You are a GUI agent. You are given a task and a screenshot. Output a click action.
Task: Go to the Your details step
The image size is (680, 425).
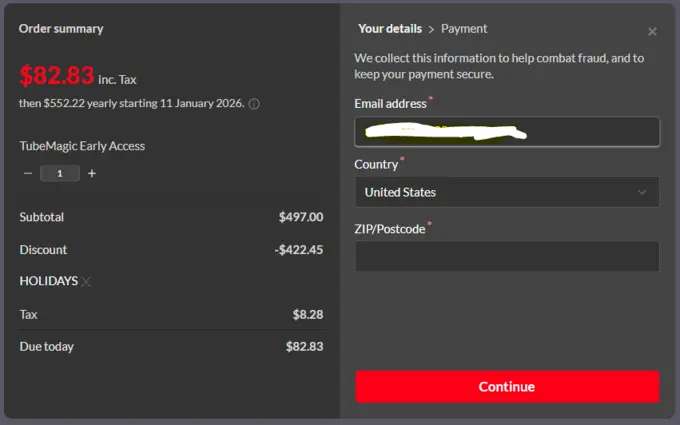point(390,29)
